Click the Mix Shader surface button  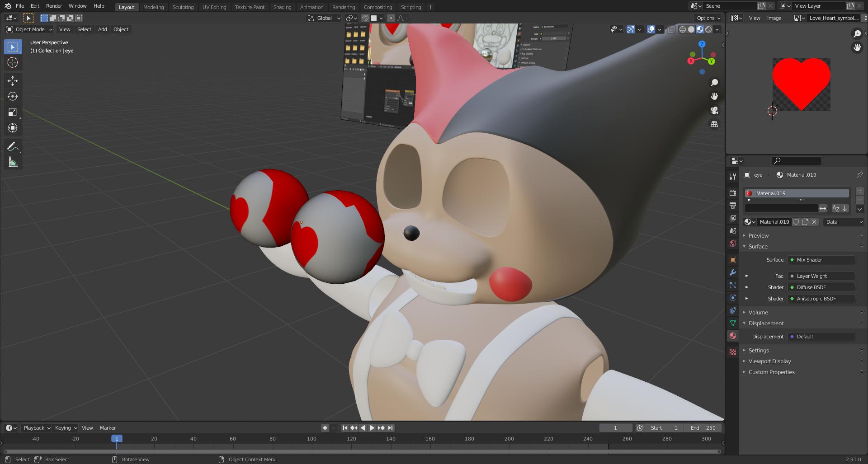pos(821,260)
